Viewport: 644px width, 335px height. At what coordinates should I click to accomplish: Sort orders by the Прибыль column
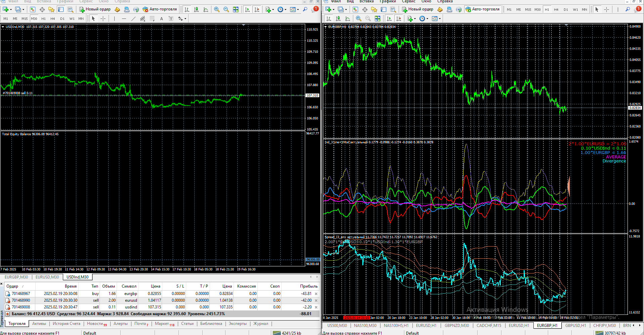[309, 286]
